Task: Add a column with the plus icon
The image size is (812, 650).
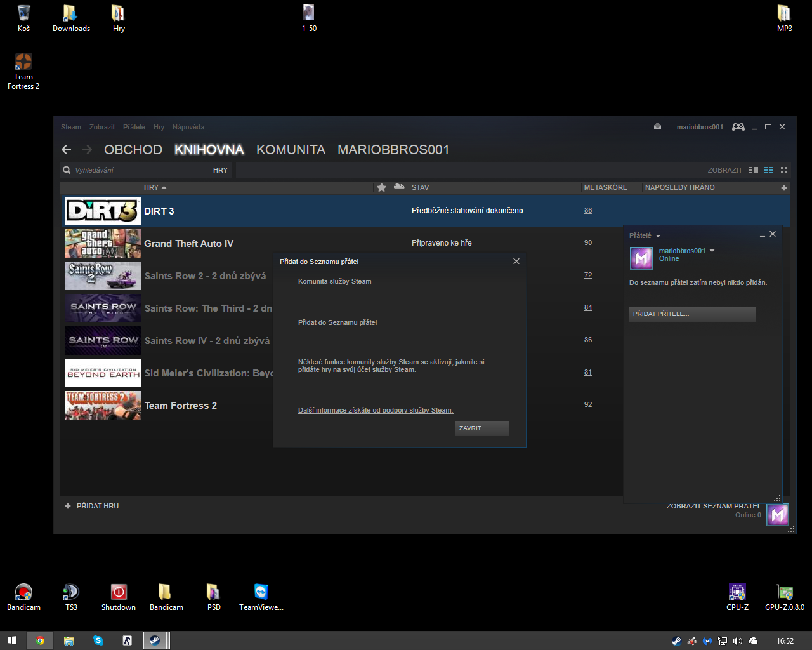Action: tap(784, 188)
